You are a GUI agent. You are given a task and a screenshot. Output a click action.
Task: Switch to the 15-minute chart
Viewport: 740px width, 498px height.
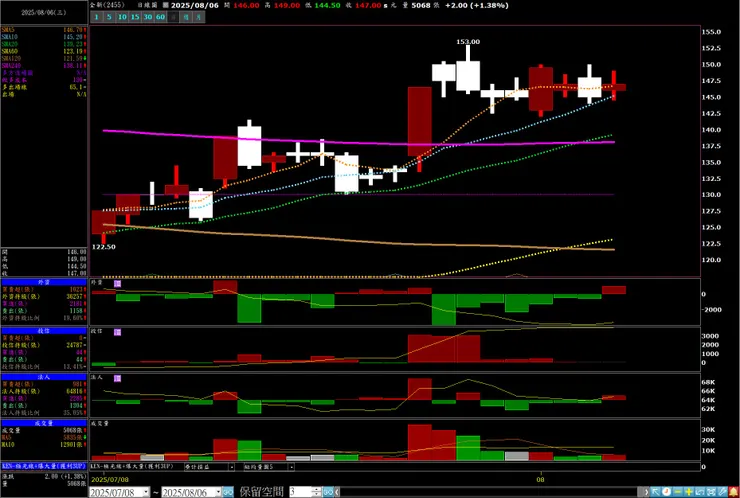click(x=135, y=17)
